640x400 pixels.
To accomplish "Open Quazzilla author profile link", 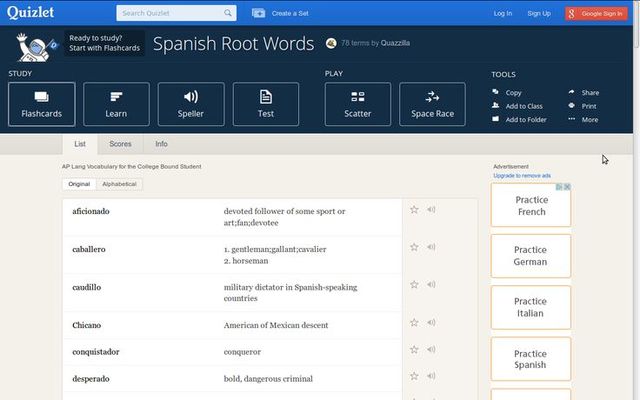I will (x=395, y=43).
